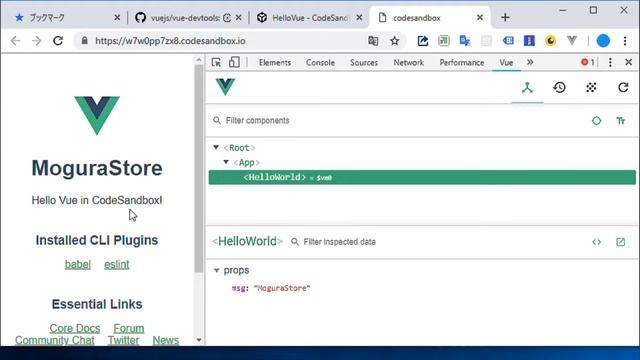Select the Root component in tree

click(239, 148)
